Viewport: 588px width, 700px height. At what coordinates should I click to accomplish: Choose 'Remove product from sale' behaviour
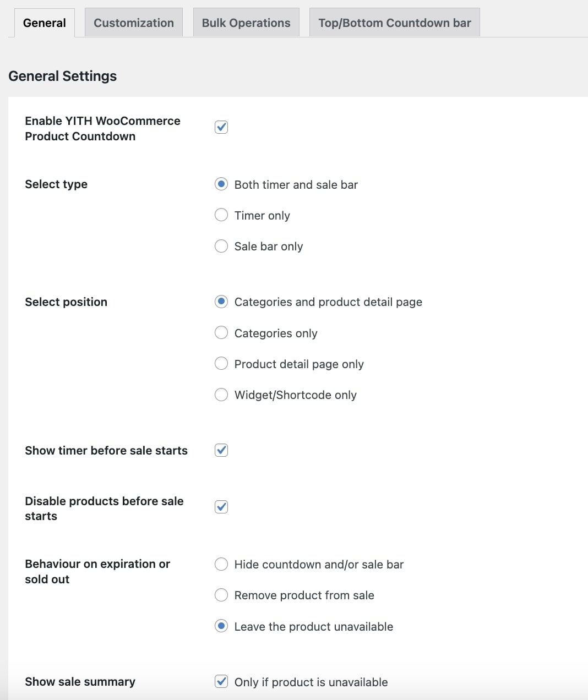[x=221, y=595]
